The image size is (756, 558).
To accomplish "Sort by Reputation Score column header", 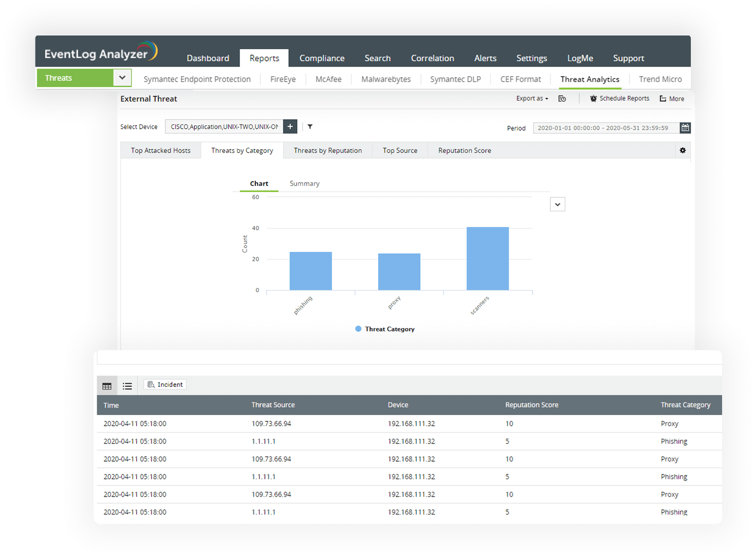I will point(531,405).
